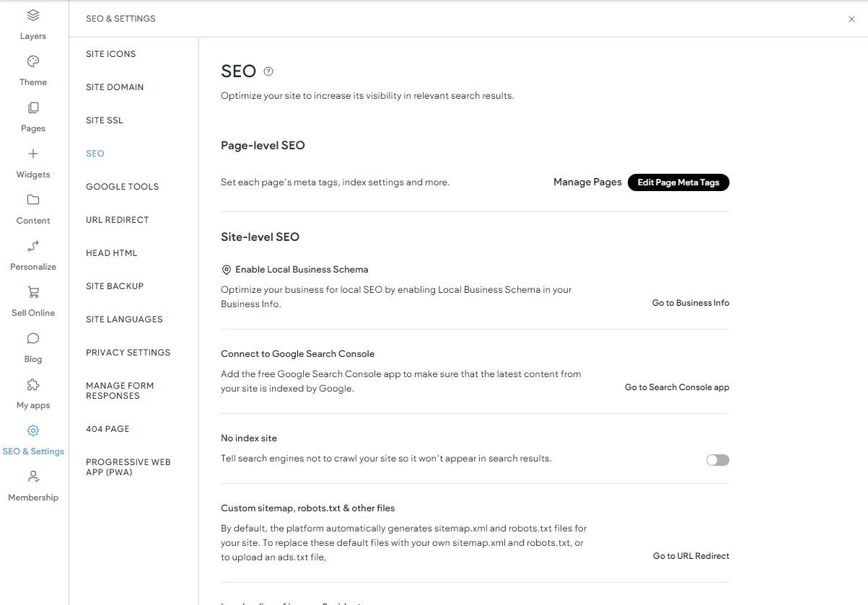Enable the No index site toggle
Viewport: 868px width, 605px height.
(x=717, y=459)
